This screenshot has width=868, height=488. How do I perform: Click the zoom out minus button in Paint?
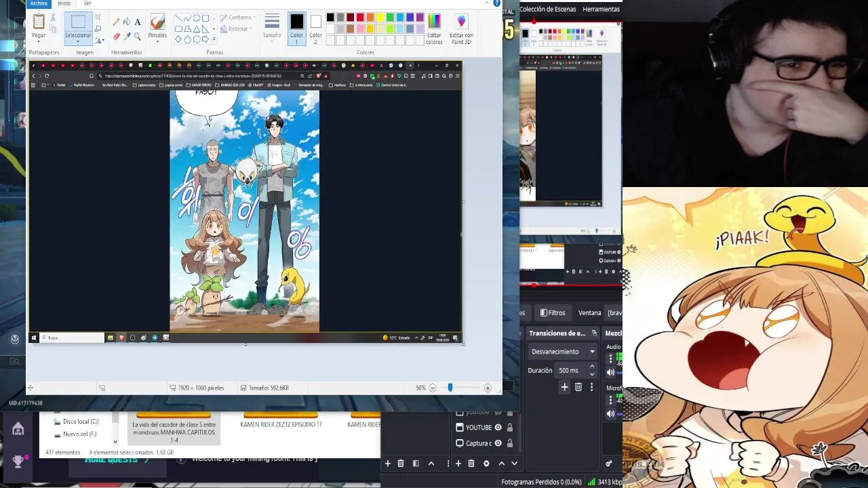click(x=433, y=388)
